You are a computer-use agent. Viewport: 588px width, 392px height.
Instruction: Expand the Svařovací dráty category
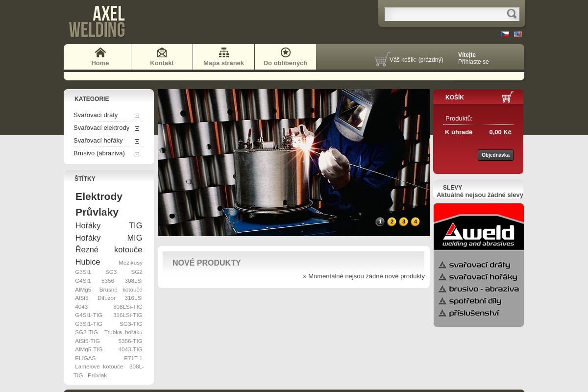coord(137,116)
